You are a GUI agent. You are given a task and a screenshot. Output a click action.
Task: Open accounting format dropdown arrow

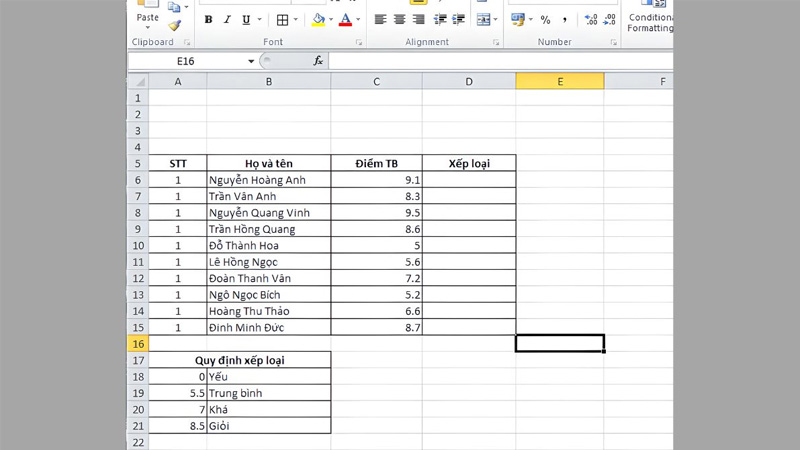[531, 20]
